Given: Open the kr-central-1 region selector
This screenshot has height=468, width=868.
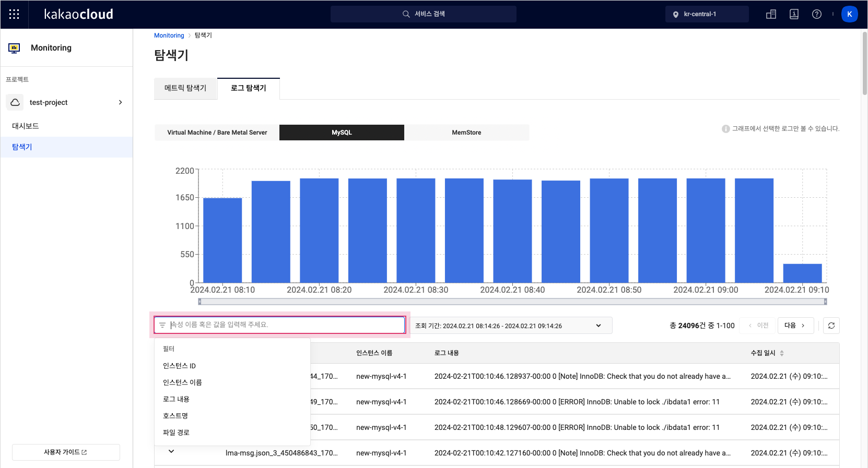Looking at the screenshot, I should pos(707,14).
